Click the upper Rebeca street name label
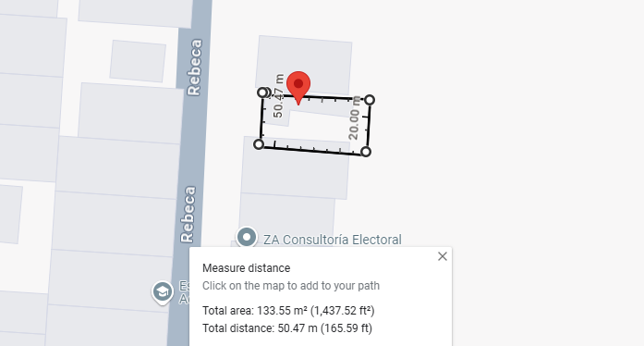The height and width of the screenshot is (346, 644). point(194,68)
